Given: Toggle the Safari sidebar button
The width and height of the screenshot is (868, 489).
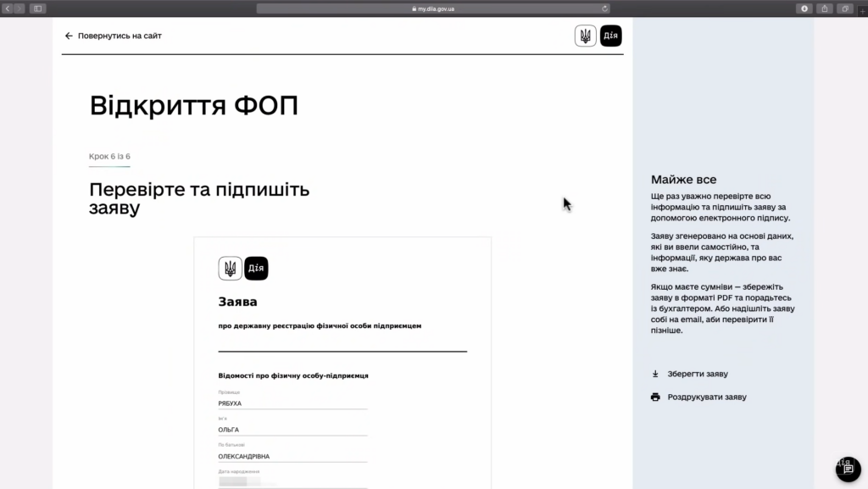Looking at the screenshot, I should [37, 8].
